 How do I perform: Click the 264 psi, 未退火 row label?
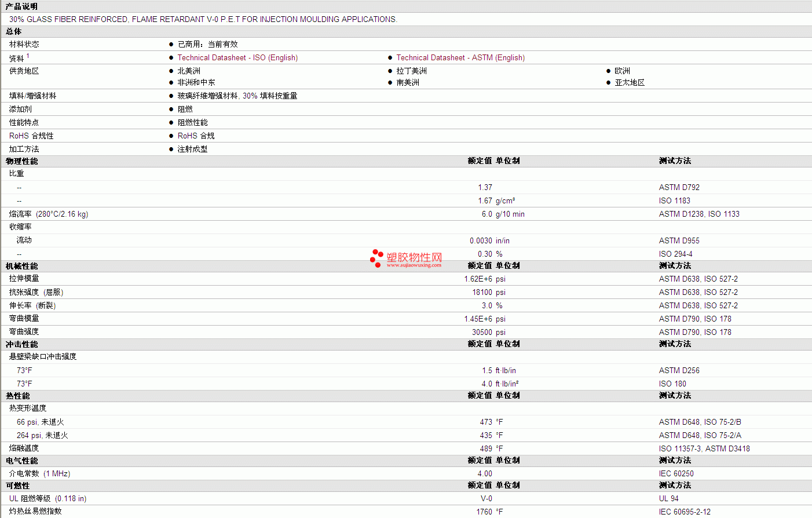pyautogui.click(x=42, y=435)
